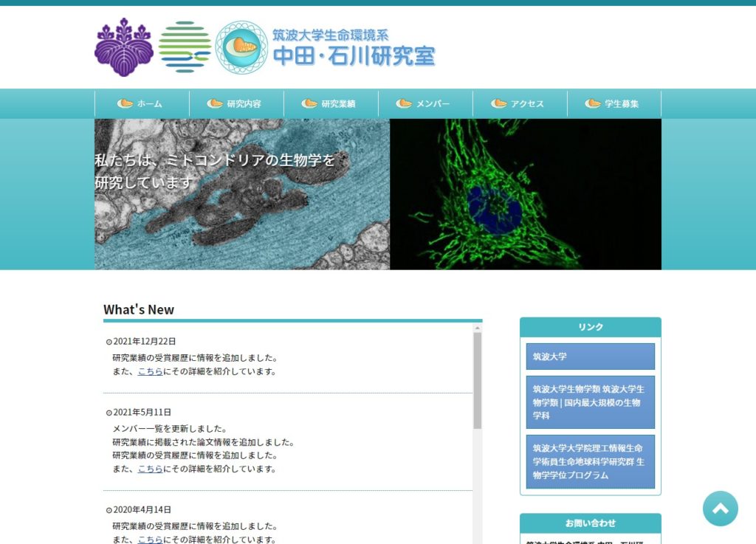Open the 筑波大学 link button

(x=590, y=357)
